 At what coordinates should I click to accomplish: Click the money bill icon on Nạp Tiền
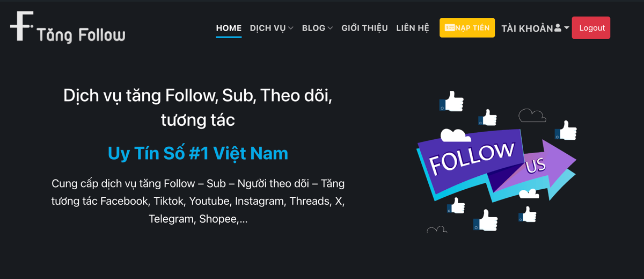tap(450, 28)
